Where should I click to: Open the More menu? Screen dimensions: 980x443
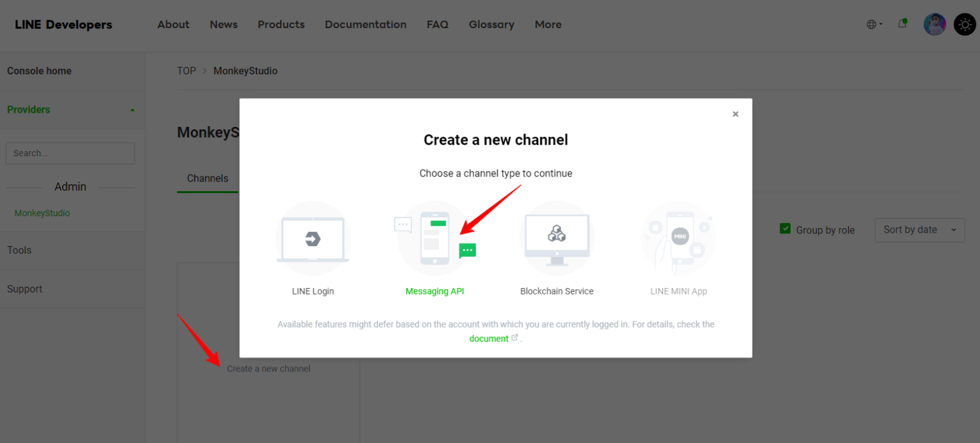point(548,24)
